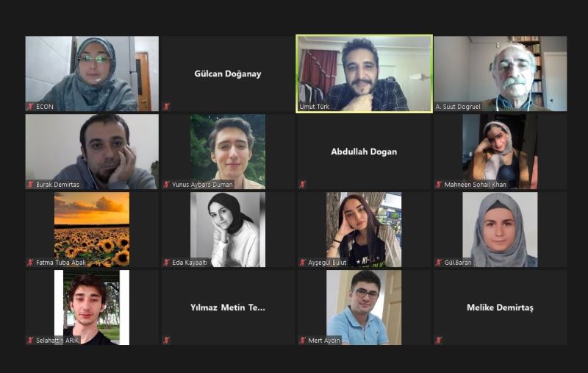Viewport: 588px width, 373px height.
Task: Click muted mic icon beside Eda Kayaaltı
Action: [167, 263]
